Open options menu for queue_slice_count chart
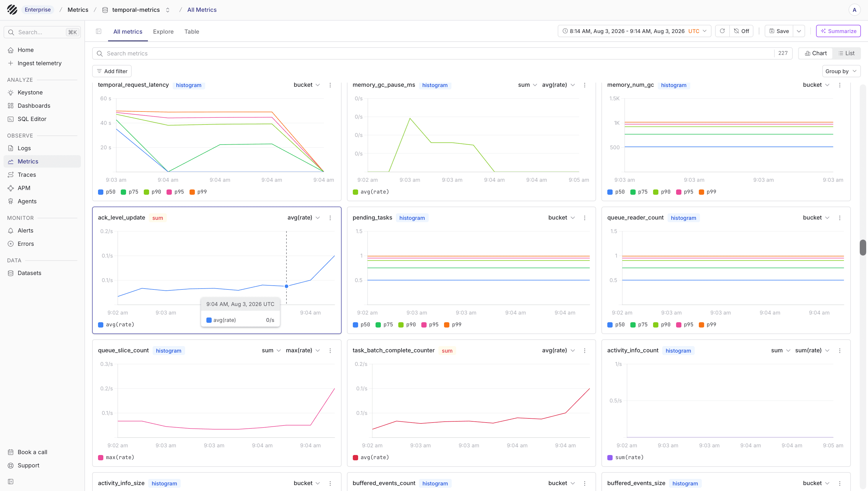 330,351
